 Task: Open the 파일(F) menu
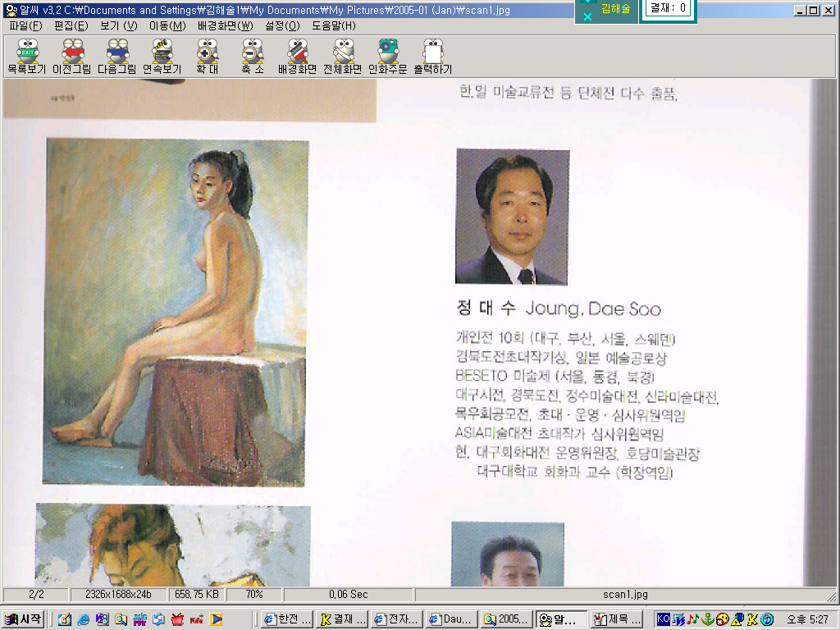click(25, 25)
